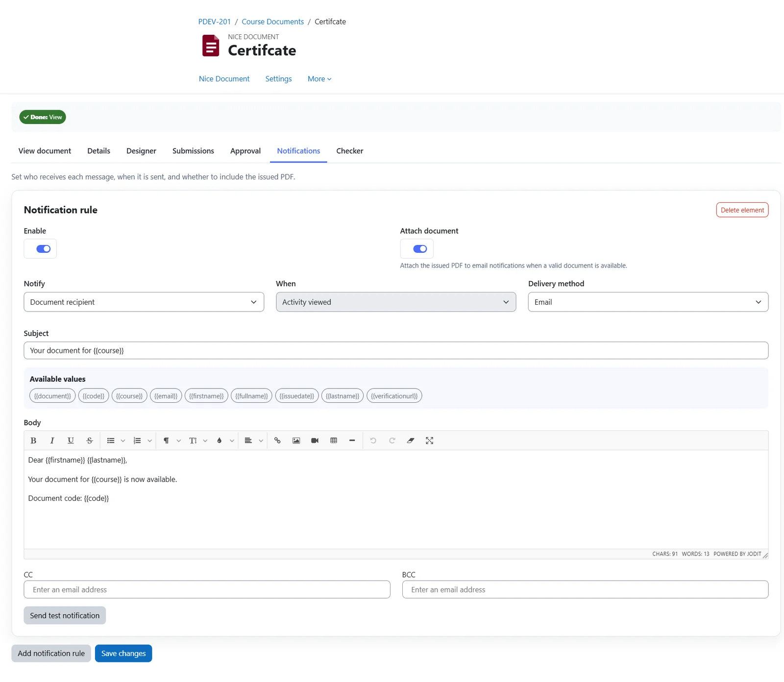Click the BCC email address field

pyautogui.click(x=585, y=589)
